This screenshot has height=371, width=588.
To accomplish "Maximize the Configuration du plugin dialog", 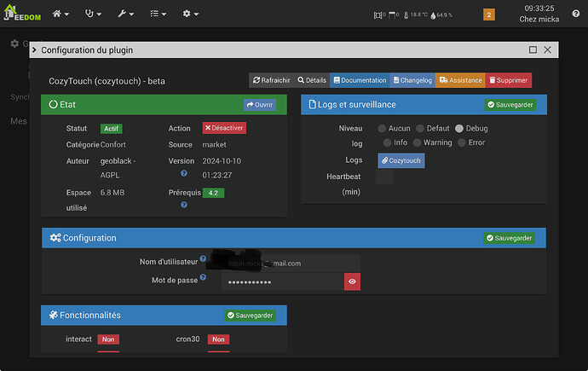I will [533, 49].
